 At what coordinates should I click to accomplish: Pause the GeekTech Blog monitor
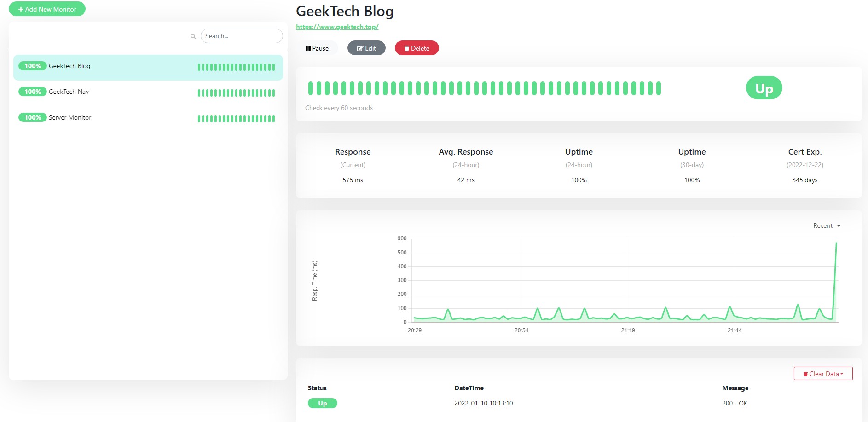click(317, 48)
